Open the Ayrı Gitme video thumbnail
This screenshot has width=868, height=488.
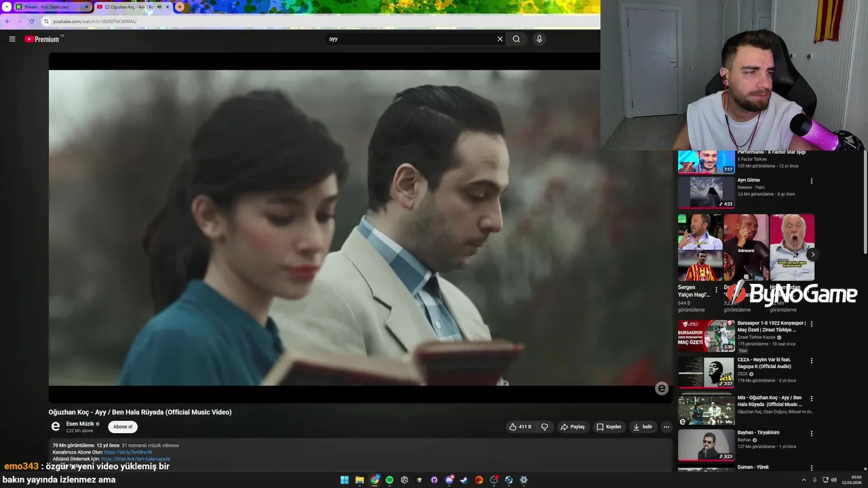pos(707,192)
